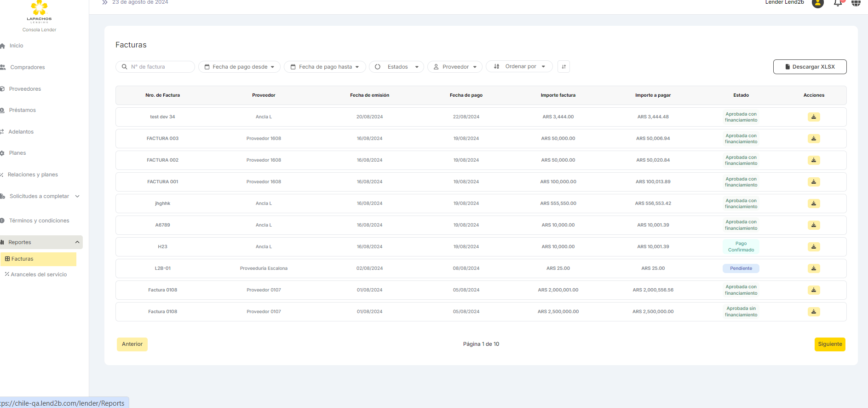
Task: Open the Proveedor filter dropdown
Action: coord(454,67)
